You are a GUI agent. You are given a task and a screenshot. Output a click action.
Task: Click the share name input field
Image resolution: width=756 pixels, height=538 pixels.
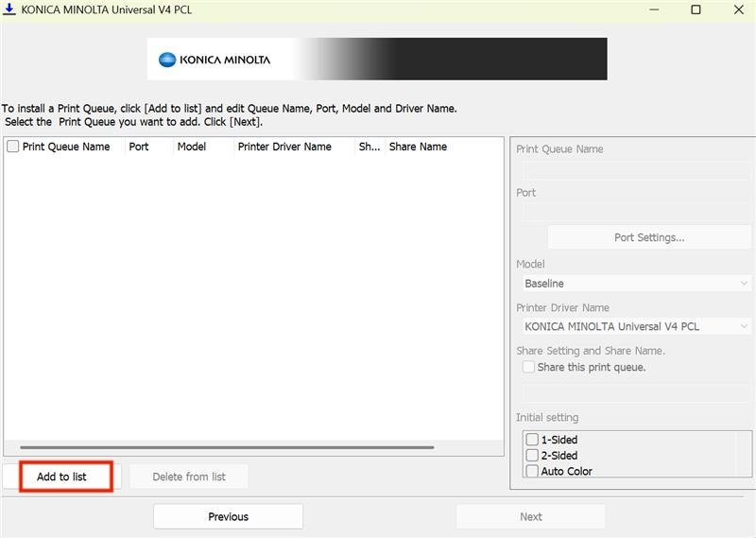[x=636, y=393]
